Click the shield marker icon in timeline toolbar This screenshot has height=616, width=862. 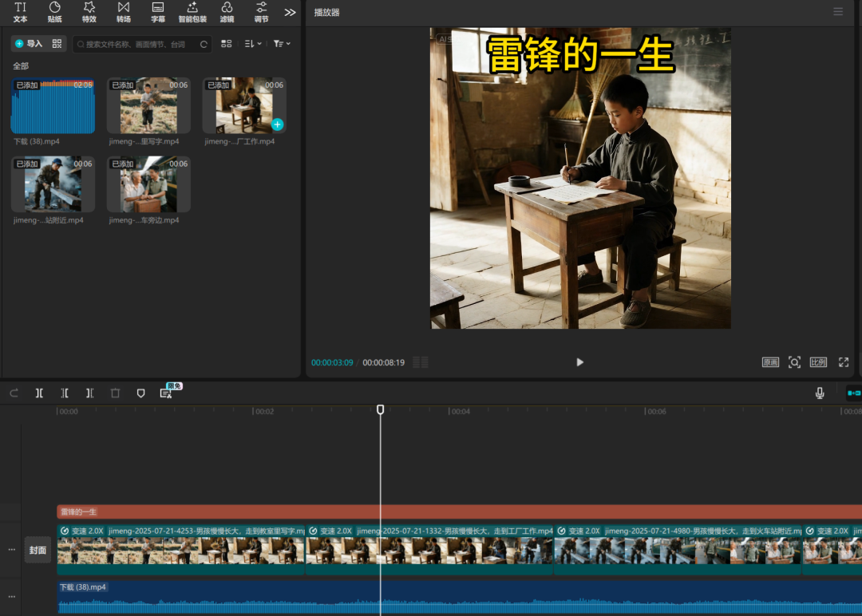click(x=141, y=393)
